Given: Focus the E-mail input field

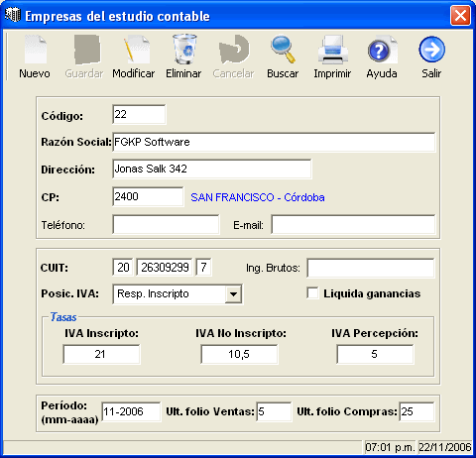Looking at the screenshot, I should pyautogui.click(x=353, y=225).
